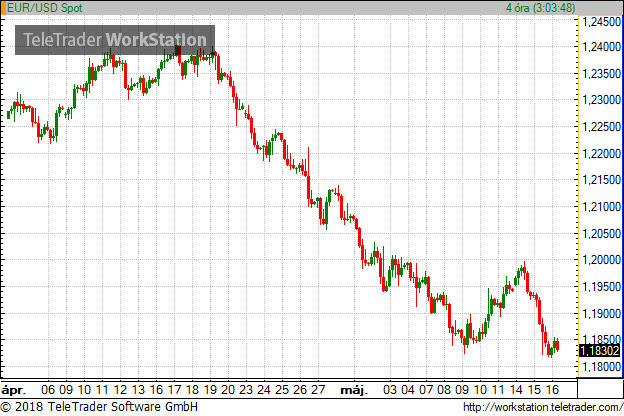Click the date label 07 on time axis
The image size is (624, 416).
pyautogui.click(x=426, y=390)
